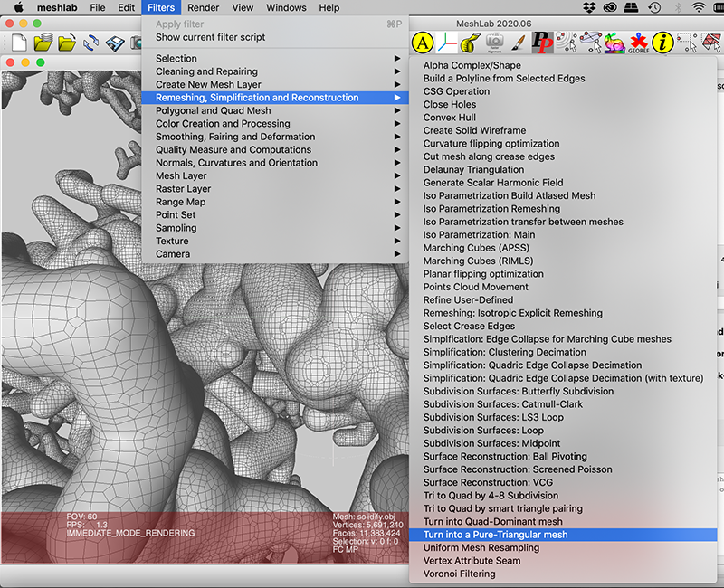Select the yellow Measuring Tape tool
The width and height of the screenshot is (724, 588).
pos(471,43)
